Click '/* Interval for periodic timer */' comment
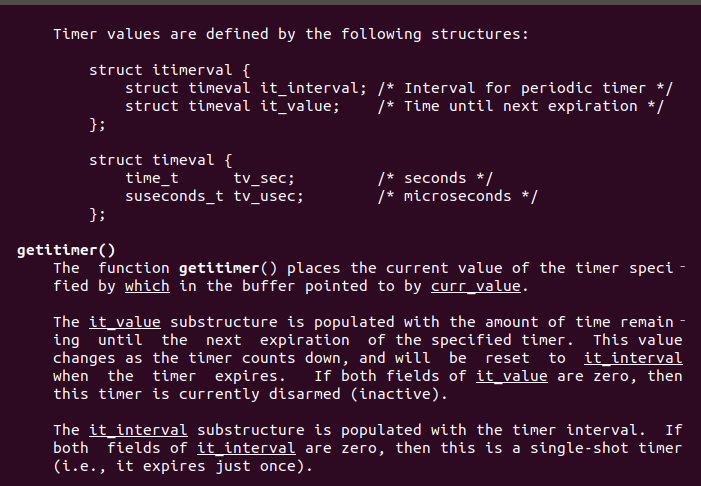 (x=525, y=88)
